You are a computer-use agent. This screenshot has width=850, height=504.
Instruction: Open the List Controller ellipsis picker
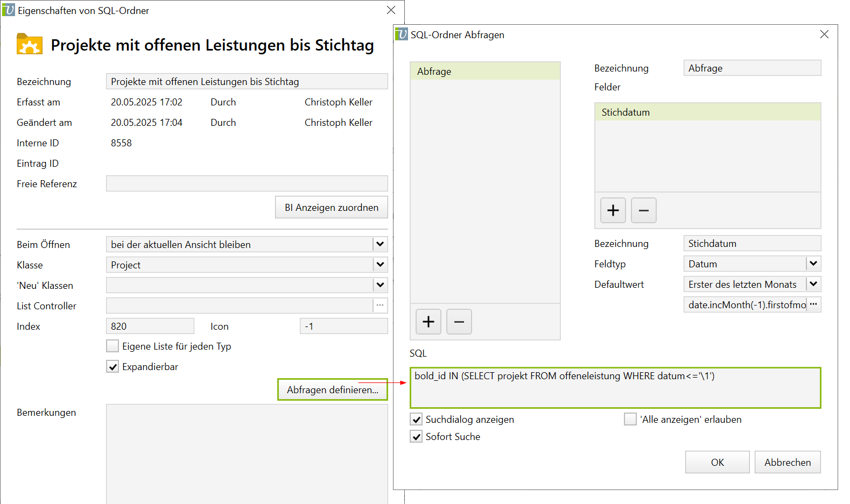click(380, 306)
